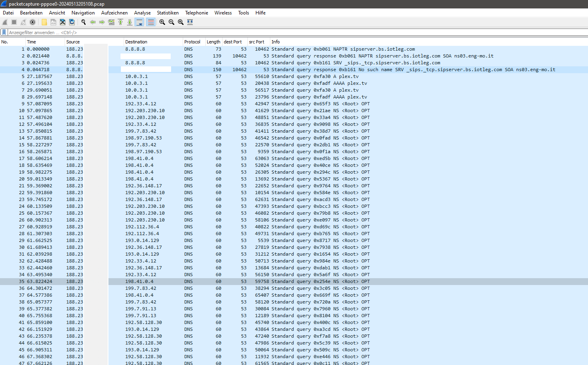Sort by the Destination column header
Viewport: 588px width, 365px height.
click(x=153, y=42)
